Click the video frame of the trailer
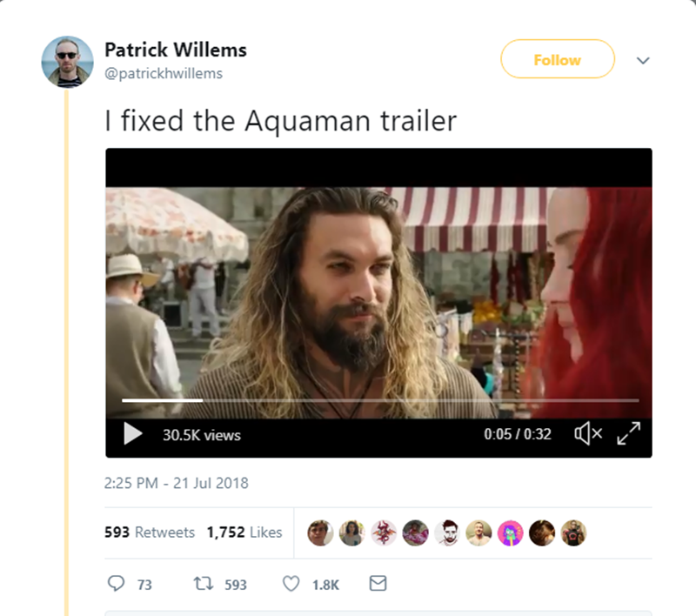This screenshot has height=616, width=696. point(378,296)
